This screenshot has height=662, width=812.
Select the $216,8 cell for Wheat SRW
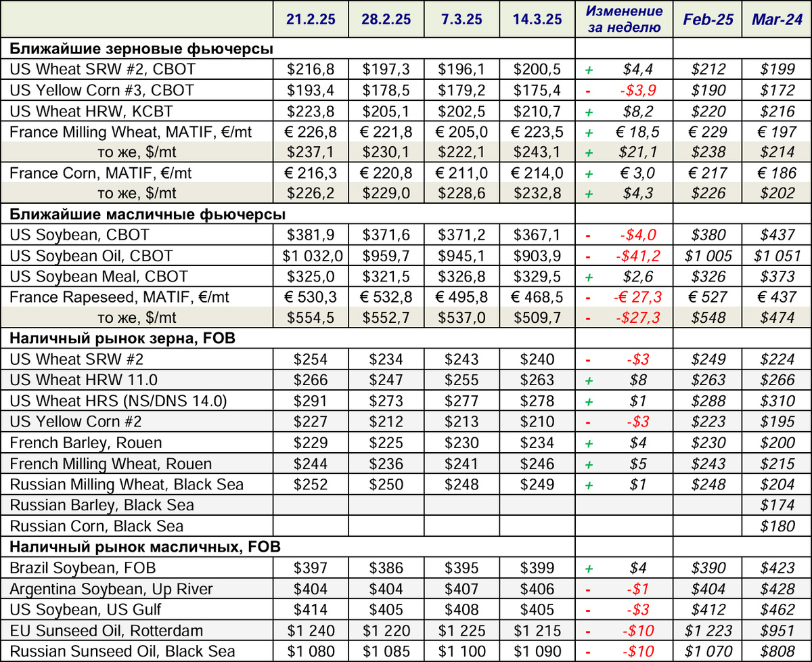point(311,70)
